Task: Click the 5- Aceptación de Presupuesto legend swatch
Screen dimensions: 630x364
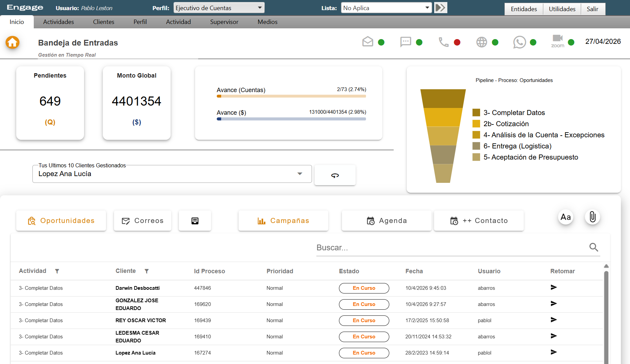Action: tap(476, 157)
